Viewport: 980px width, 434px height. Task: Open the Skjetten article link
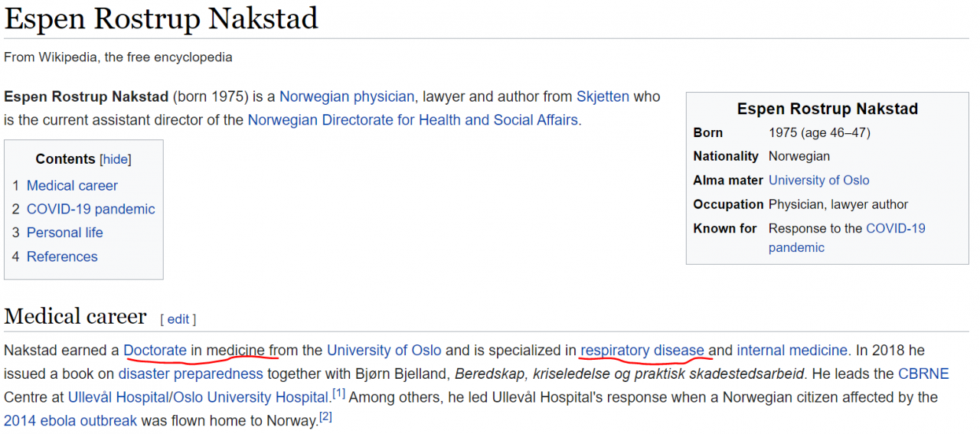[603, 96]
